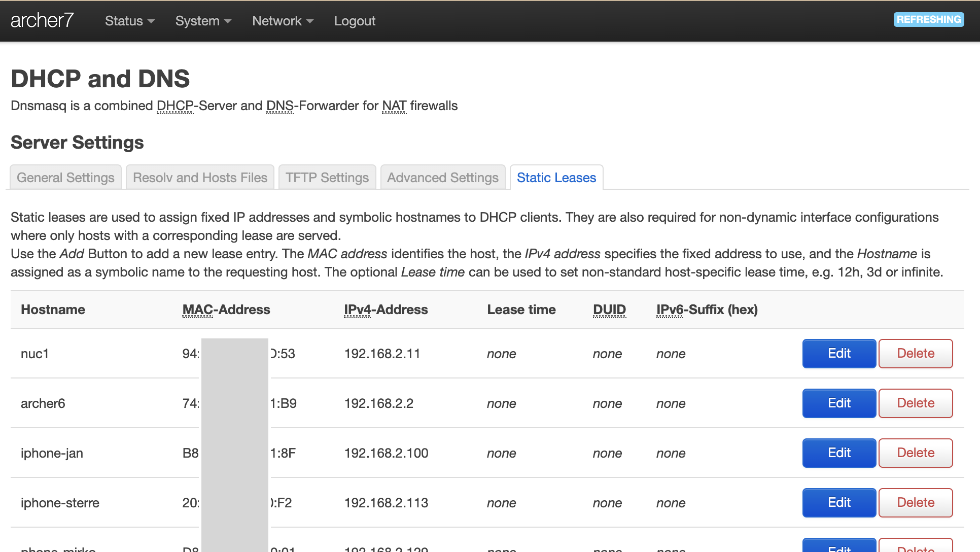Screen dimensions: 980x552
Task: Click the Logout link
Action: 355,21
